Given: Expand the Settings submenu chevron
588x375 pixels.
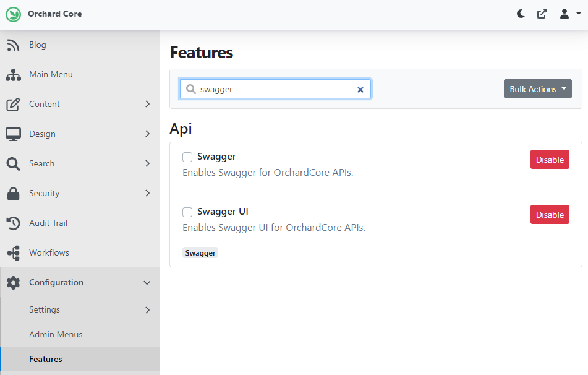Looking at the screenshot, I should point(147,309).
